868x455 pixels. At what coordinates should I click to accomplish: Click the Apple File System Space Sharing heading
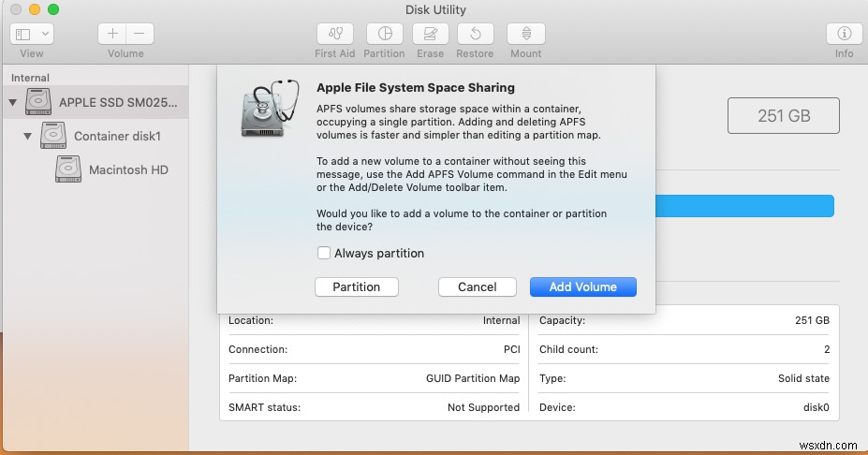click(x=415, y=87)
